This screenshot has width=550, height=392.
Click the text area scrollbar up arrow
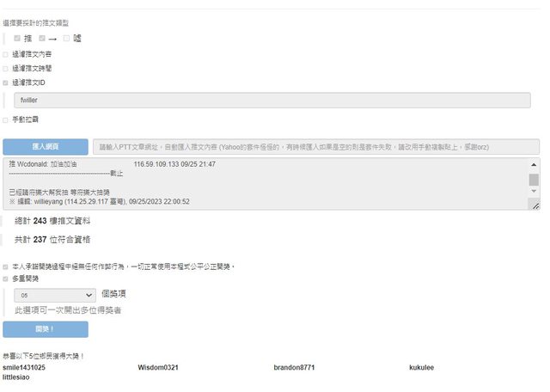coord(534,164)
